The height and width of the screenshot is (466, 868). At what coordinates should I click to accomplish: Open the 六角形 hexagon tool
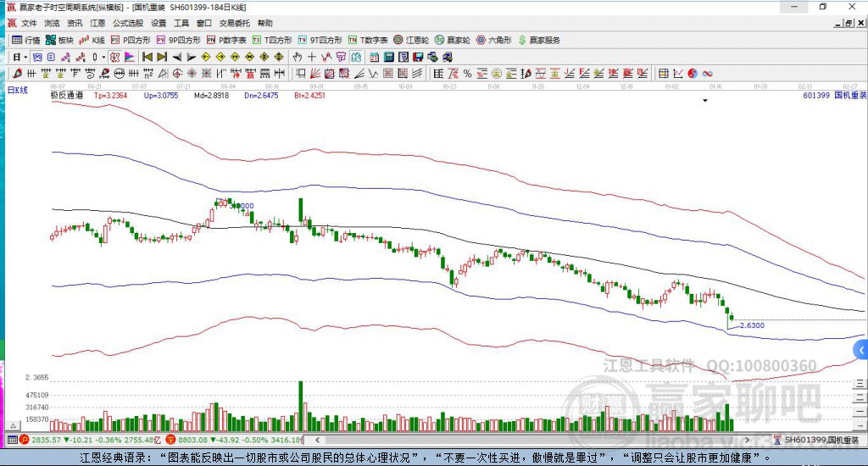(494, 40)
